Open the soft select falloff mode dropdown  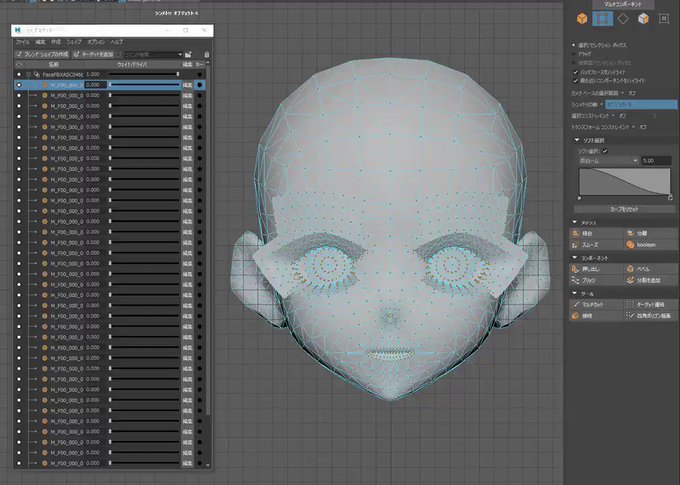pos(608,161)
